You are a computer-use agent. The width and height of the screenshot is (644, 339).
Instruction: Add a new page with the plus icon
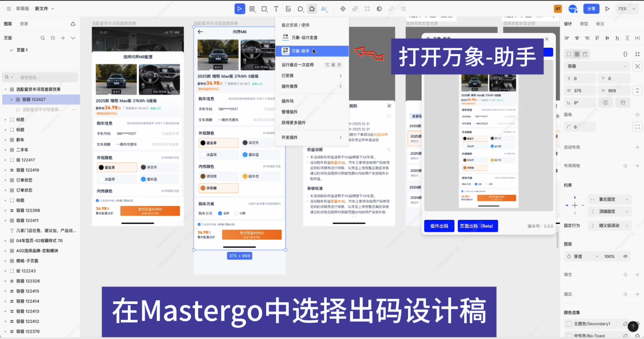tap(63, 38)
